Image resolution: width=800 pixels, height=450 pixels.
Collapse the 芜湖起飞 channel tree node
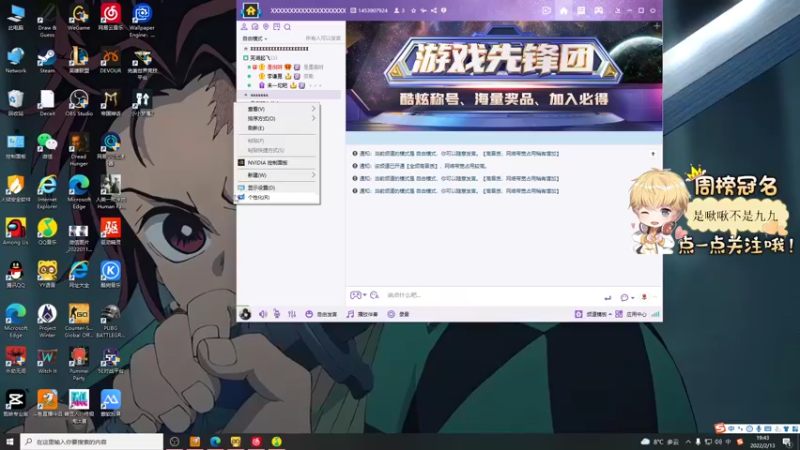(245, 58)
